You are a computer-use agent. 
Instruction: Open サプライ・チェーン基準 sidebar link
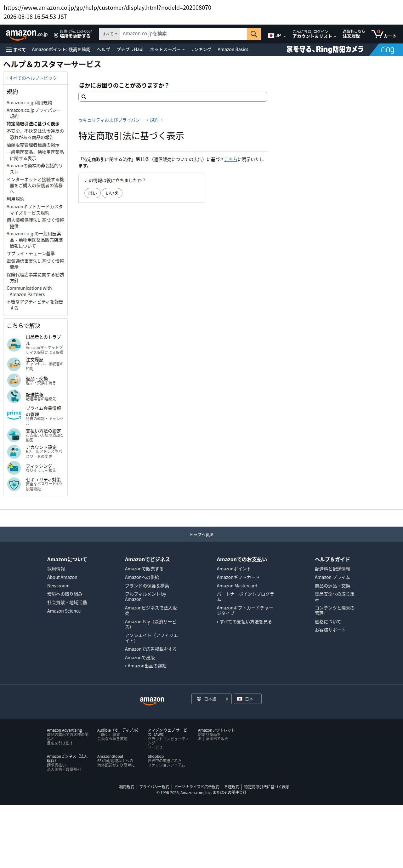pos(31,254)
